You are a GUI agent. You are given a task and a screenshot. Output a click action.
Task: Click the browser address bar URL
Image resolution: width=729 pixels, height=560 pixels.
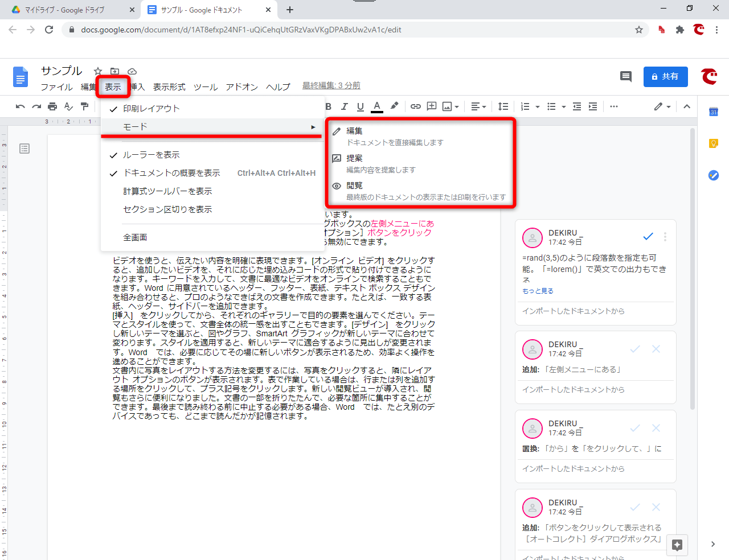(x=241, y=30)
